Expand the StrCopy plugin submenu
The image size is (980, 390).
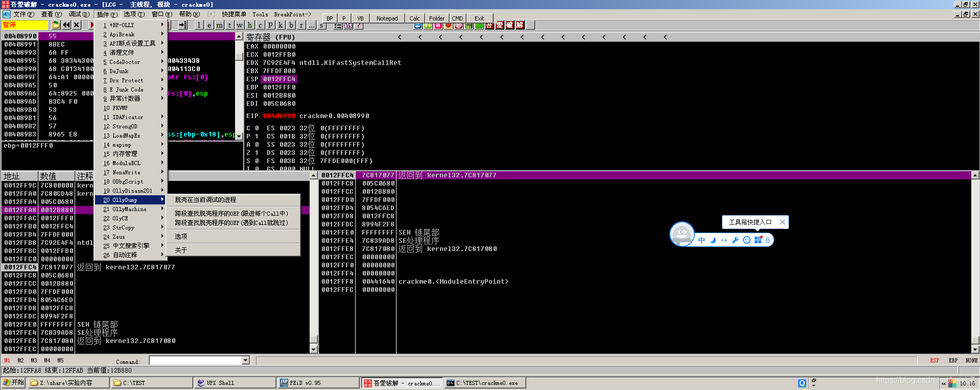tap(131, 227)
